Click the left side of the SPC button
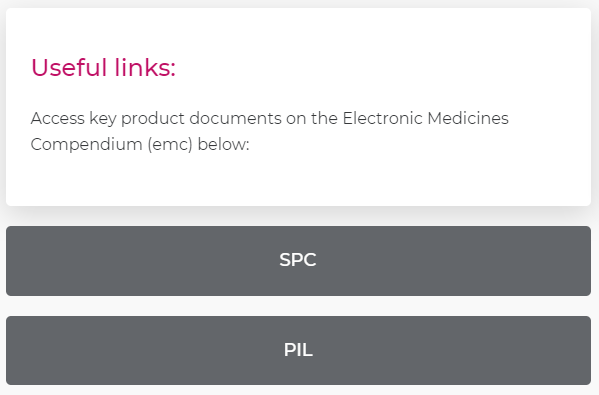Screen dimensions: 599x395 tap(76, 261)
